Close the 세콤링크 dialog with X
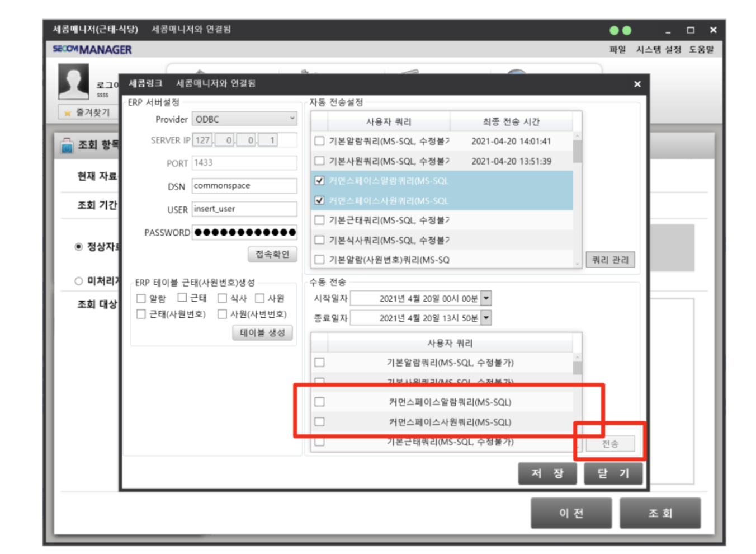 point(637,84)
